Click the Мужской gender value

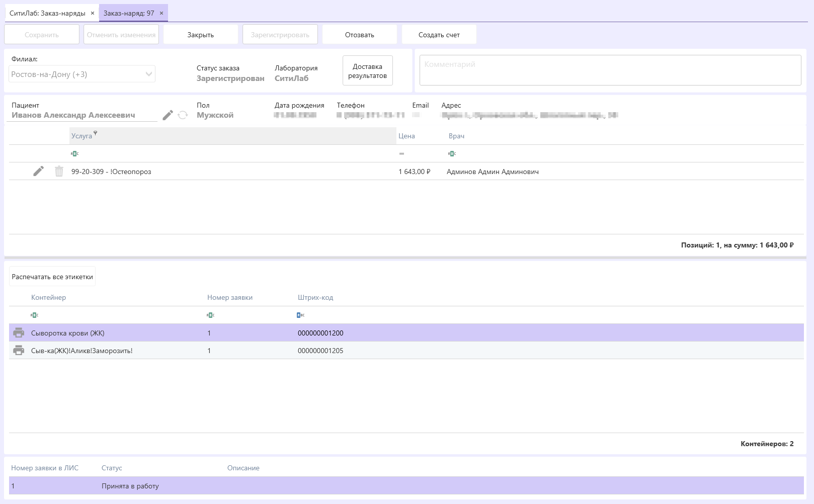click(x=215, y=115)
